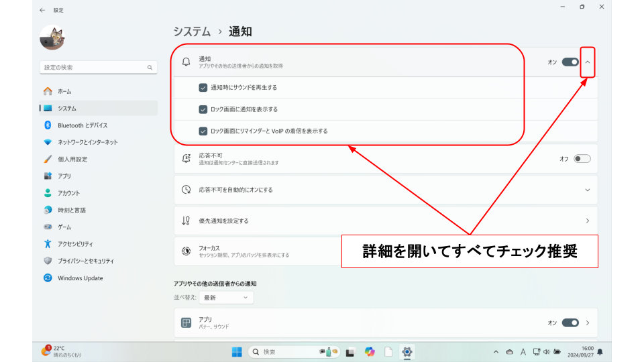This screenshot has width=644, height=362.
Task: Click the 設定の検索 input field
Action: tap(94, 68)
